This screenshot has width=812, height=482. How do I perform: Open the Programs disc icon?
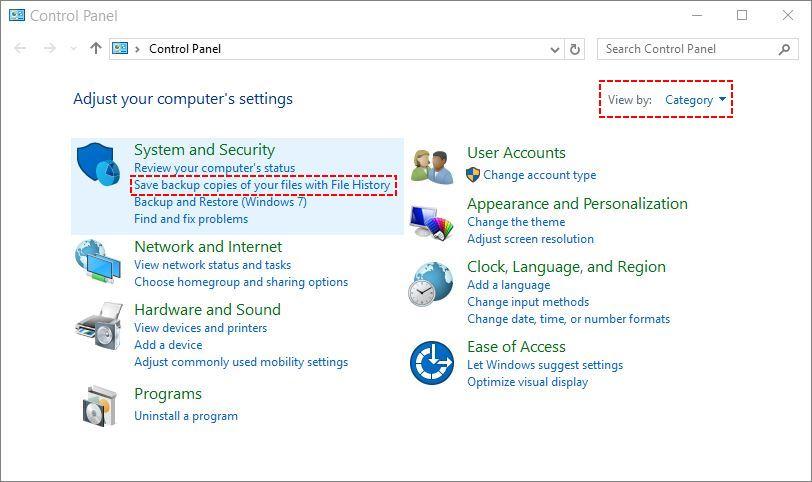tap(99, 406)
